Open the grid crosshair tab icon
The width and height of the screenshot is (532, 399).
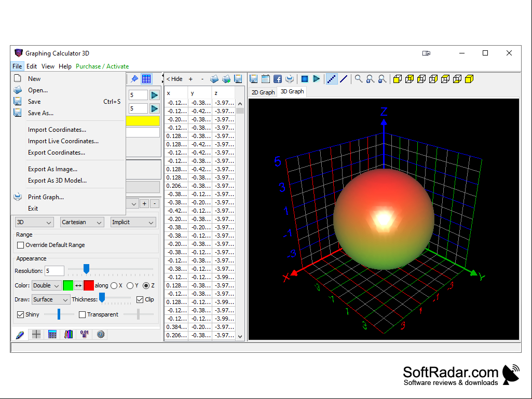pyautogui.click(x=36, y=335)
